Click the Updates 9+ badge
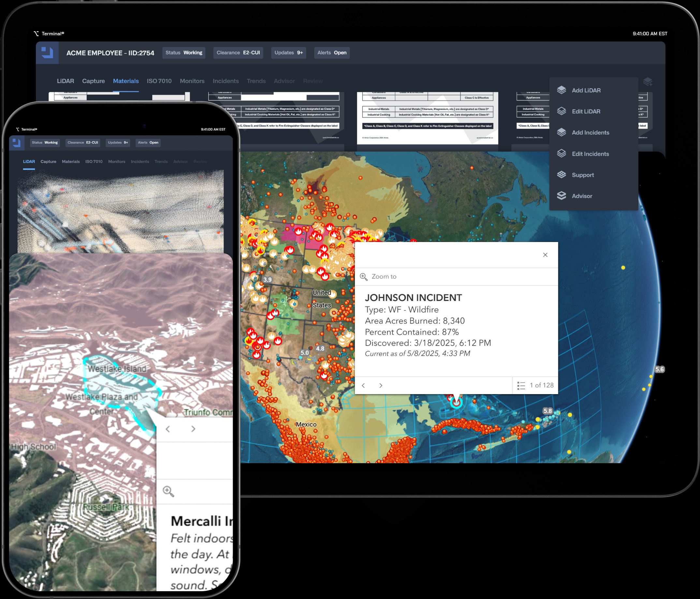This screenshot has height=599, width=700. point(288,53)
